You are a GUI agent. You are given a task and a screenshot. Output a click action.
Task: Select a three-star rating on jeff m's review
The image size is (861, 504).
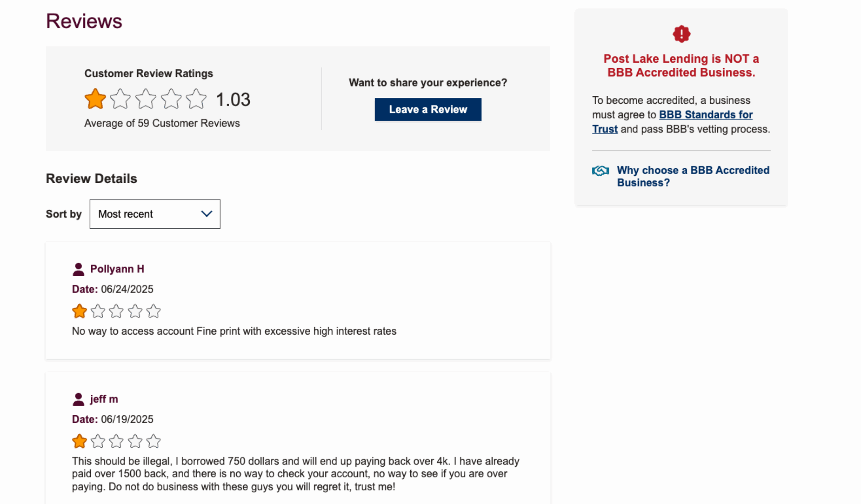pyautogui.click(x=116, y=441)
